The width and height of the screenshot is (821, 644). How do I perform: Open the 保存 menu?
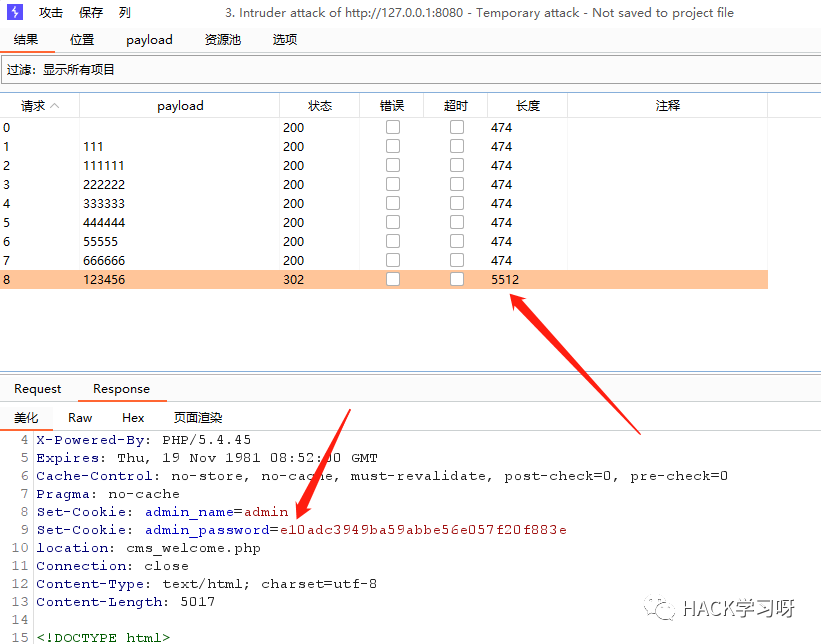[91, 13]
